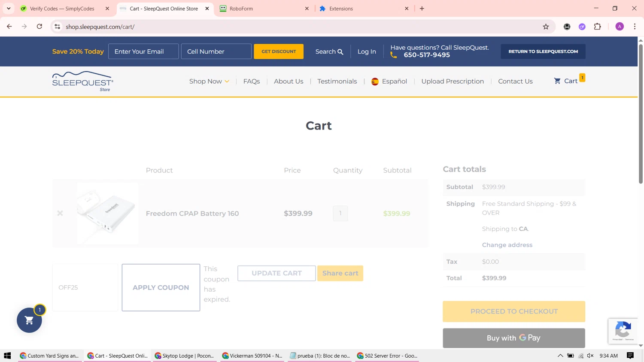Click the Change address link
This screenshot has height=362, width=644.
coord(507,245)
